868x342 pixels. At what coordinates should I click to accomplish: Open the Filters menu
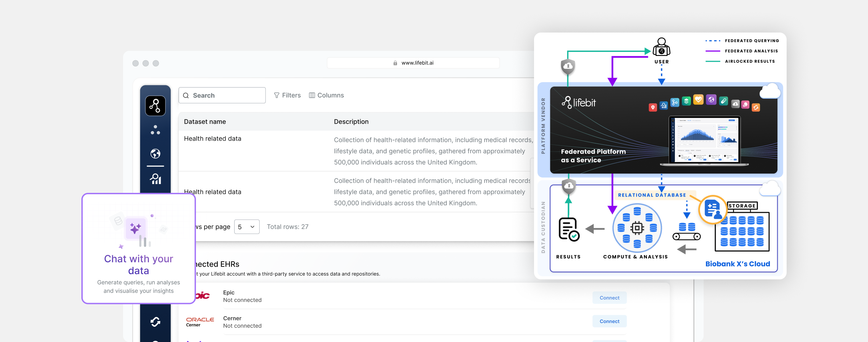[x=287, y=95]
